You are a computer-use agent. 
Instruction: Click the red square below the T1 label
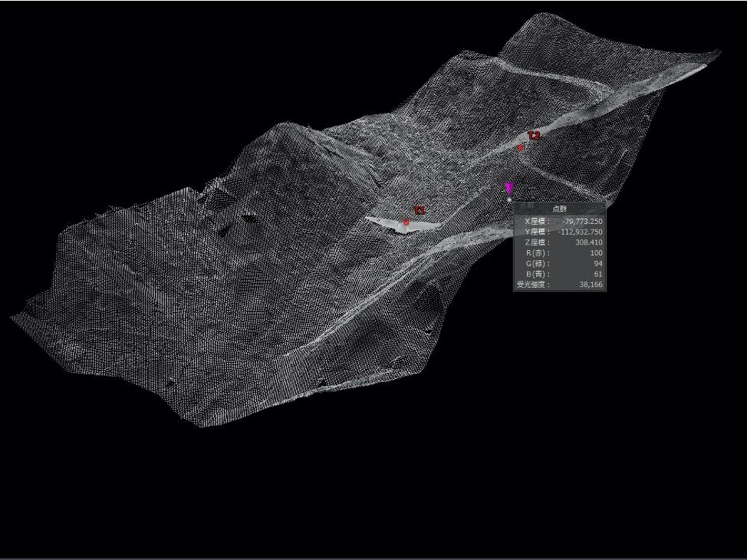click(406, 222)
